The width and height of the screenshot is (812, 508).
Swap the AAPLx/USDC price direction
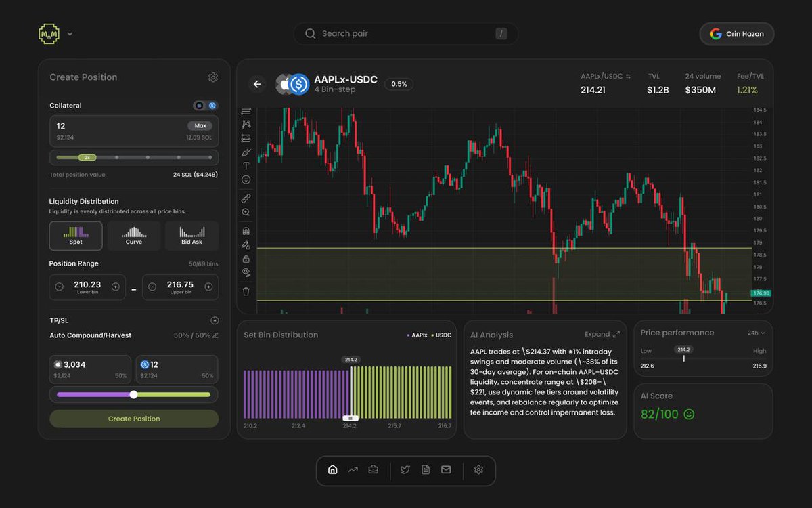(628, 77)
